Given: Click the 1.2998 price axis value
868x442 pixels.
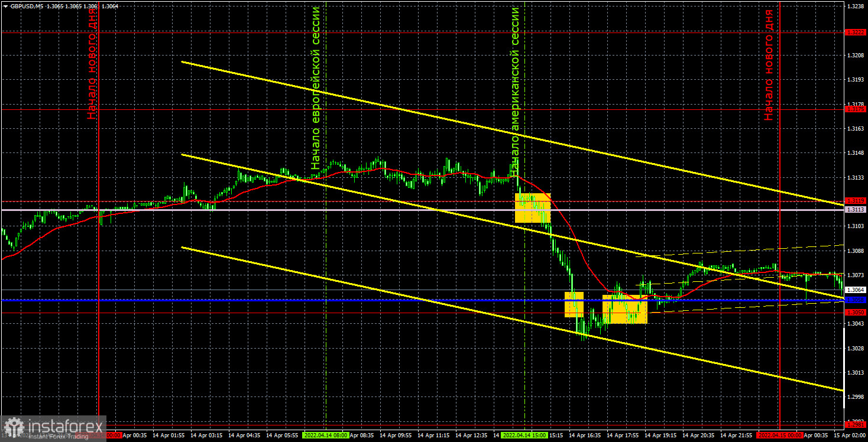Looking at the screenshot, I should (x=856, y=397).
